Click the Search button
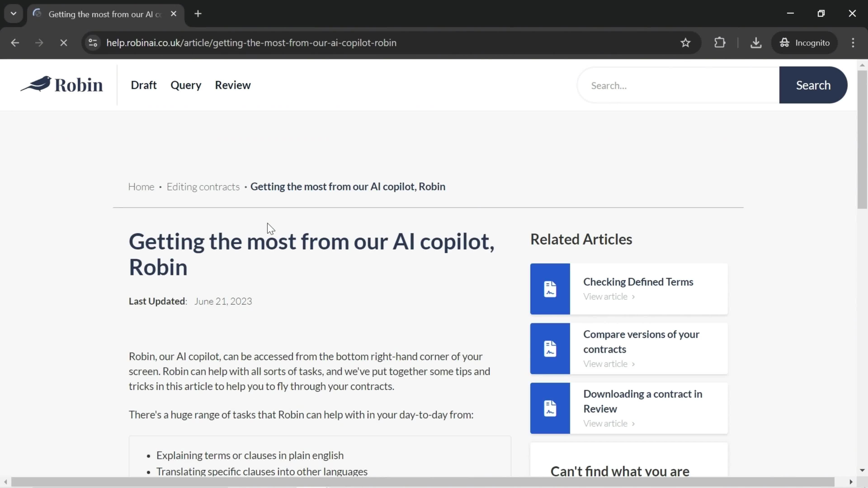Screen dimensions: 868x488 [813, 85]
